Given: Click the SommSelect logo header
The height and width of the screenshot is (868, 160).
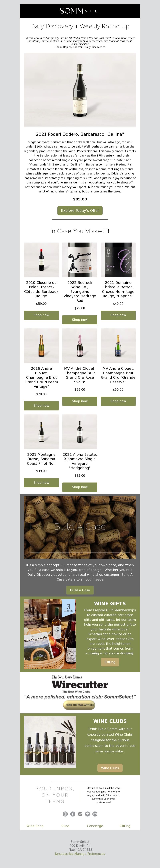Looking at the screenshot, I should (x=80, y=11).
